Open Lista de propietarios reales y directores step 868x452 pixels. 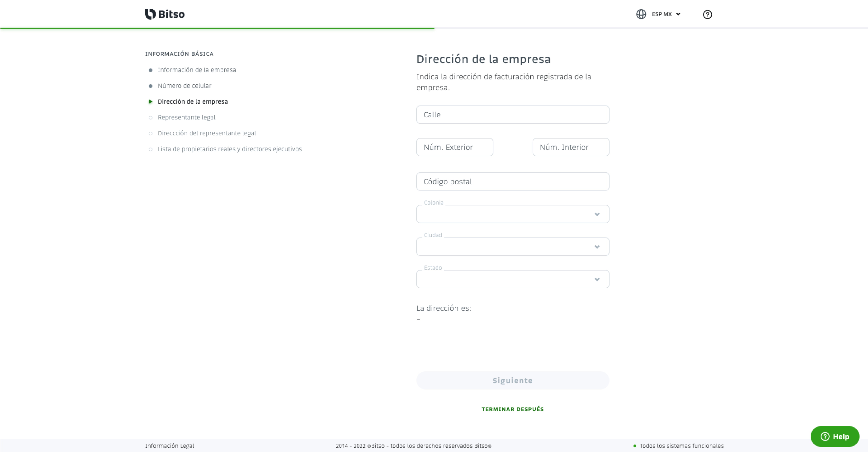coord(230,149)
